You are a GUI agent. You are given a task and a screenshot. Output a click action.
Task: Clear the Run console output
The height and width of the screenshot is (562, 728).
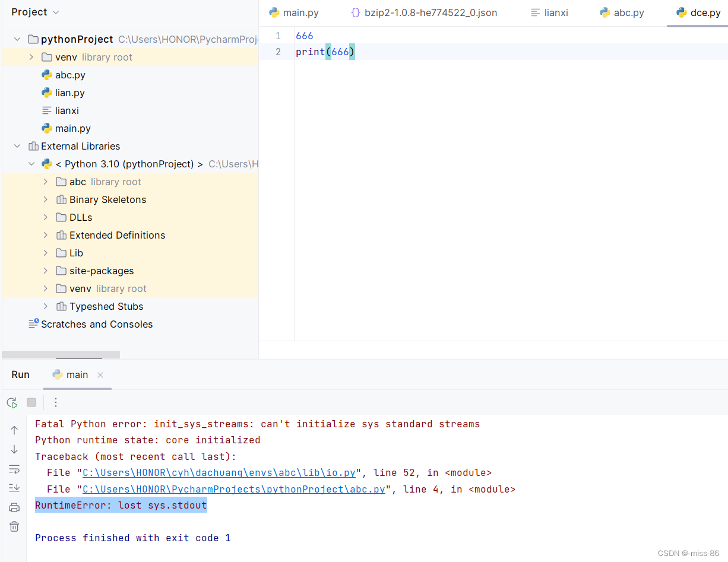[x=14, y=526]
